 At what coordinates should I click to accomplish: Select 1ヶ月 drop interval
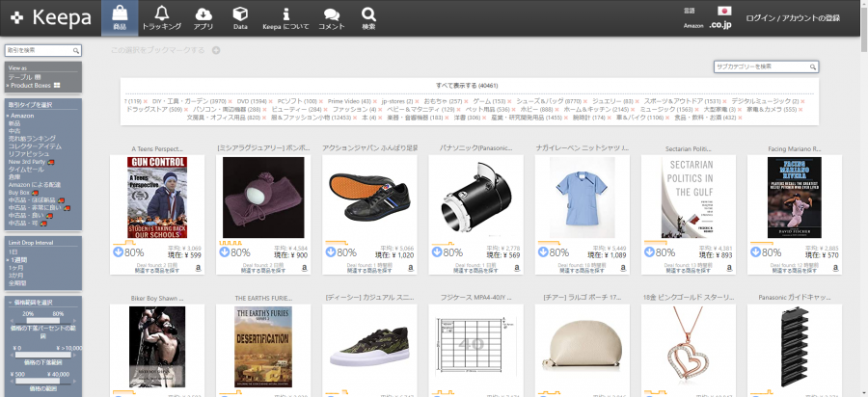[14, 267]
